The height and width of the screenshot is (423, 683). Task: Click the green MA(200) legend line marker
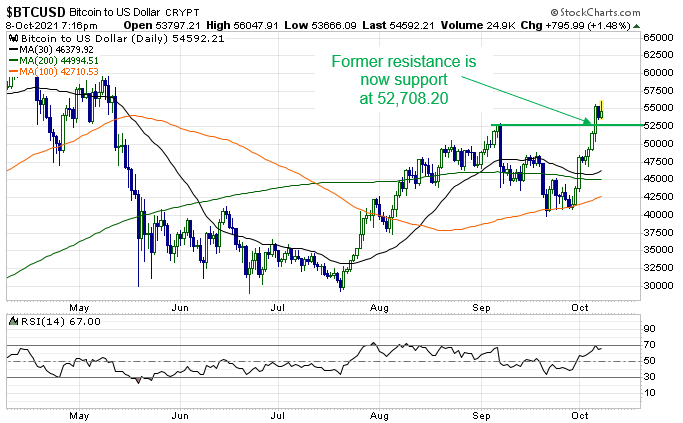coord(14,61)
